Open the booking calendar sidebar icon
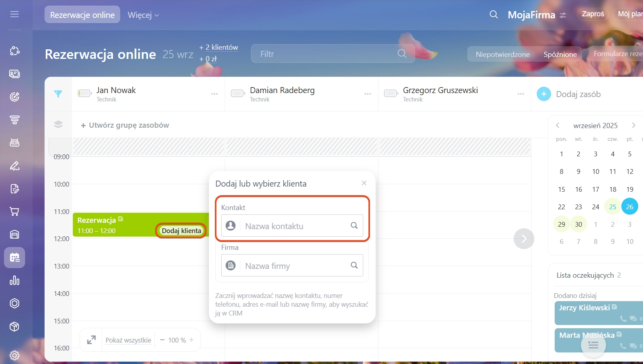This screenshot has height=364, width=643. [15, 257]
